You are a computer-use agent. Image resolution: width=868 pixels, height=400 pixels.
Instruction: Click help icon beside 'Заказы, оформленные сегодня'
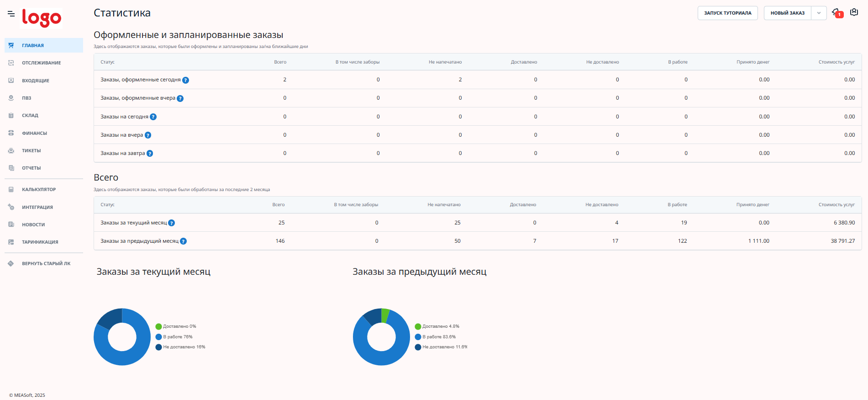point(186,80)
